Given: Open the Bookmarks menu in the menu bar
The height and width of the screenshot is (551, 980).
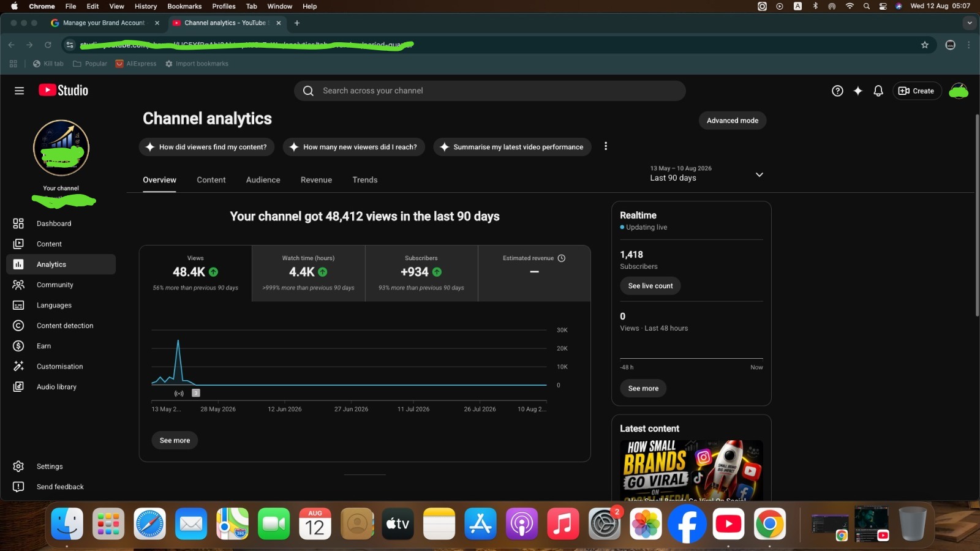Looking at the screenshot, I should (x=184, y=6).
